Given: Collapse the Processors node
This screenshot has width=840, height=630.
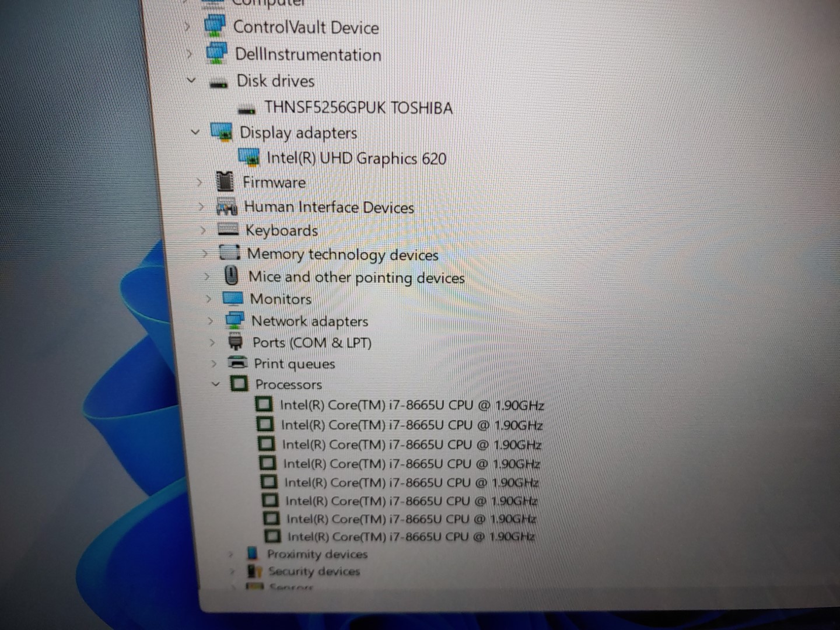Looking at the screenshot, I should coord(216,384).
